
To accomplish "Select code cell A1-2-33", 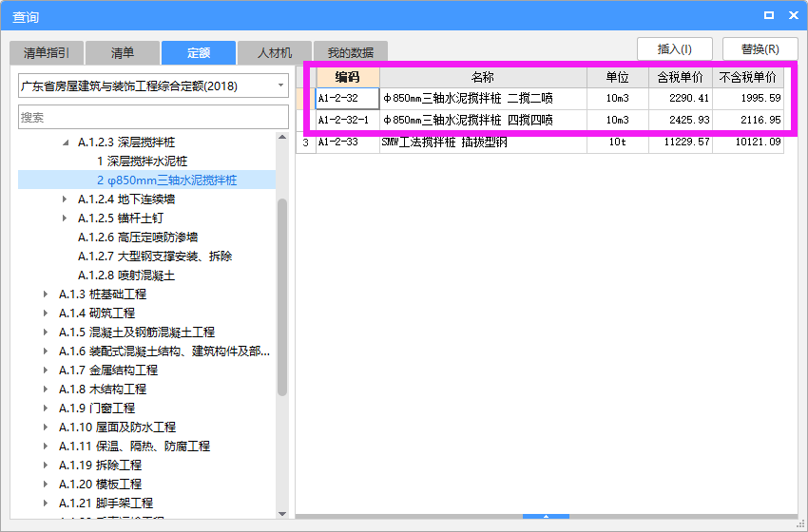I will (347, 142).
